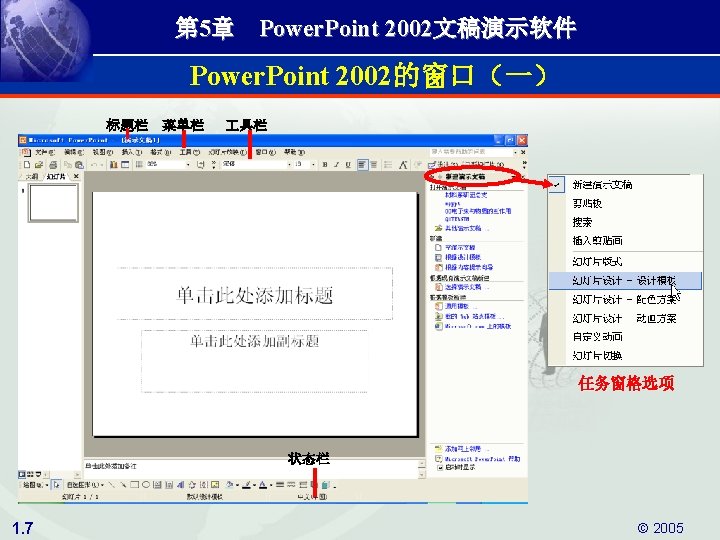Choose 搜索 in task pane options menu
Image resolution: width=720 pixels, height=540 pixels.
(x=582, y=222)
